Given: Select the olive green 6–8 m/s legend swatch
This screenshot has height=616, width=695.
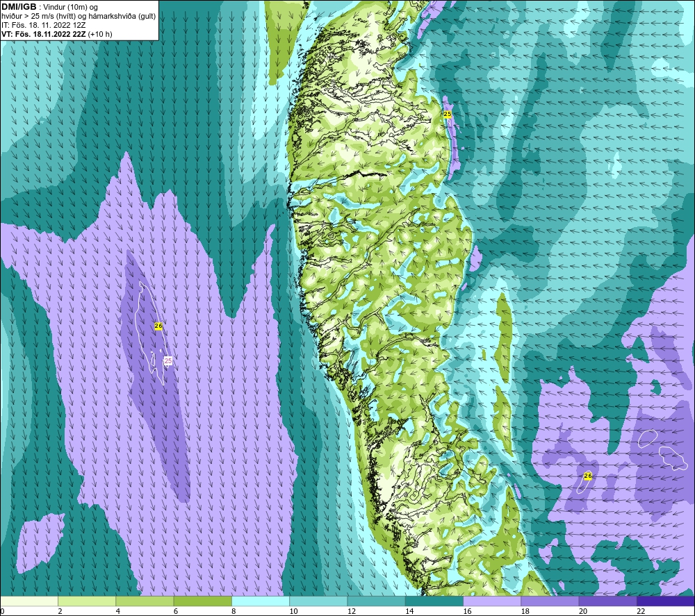Looking at the screenshot, I should click(x=202, y=601).
